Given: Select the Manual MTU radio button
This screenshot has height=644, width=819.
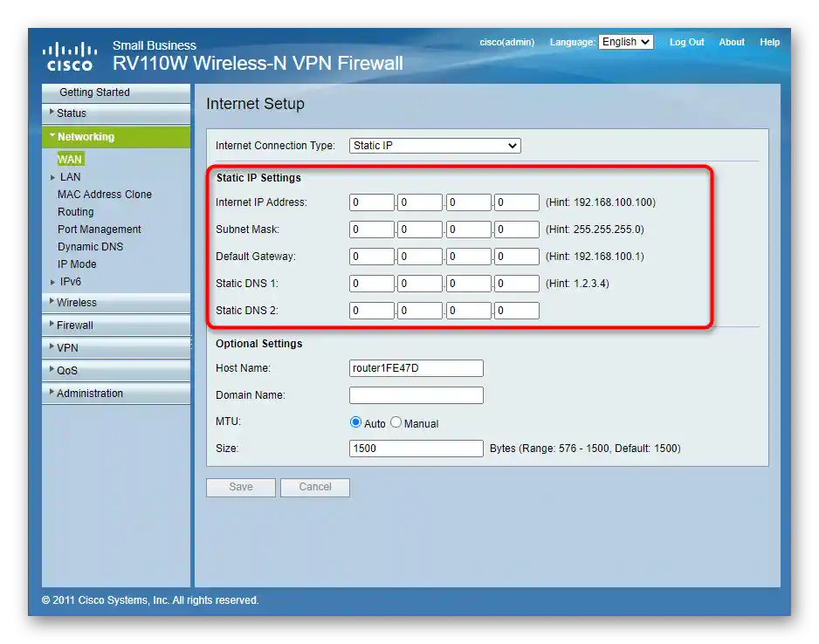Looking at the screenshot, I should tap(396, 422).
